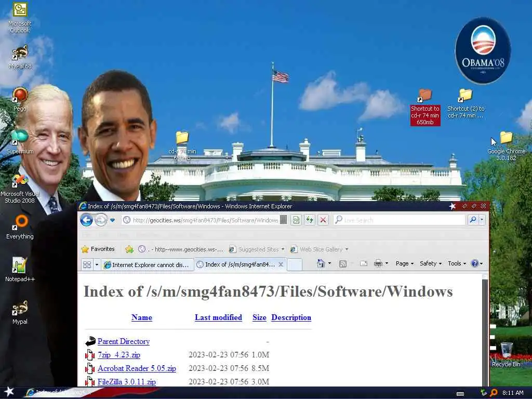Viewport: 532px width, 399px height.
Task: Select the Index of /s/m/smg4fan84 tab
Action: pyautogui.click(x=237, y=264)
